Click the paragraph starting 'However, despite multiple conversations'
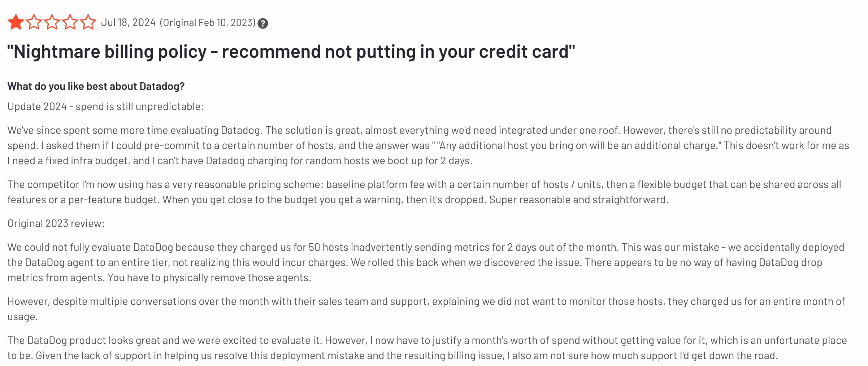 click(426, 309)
